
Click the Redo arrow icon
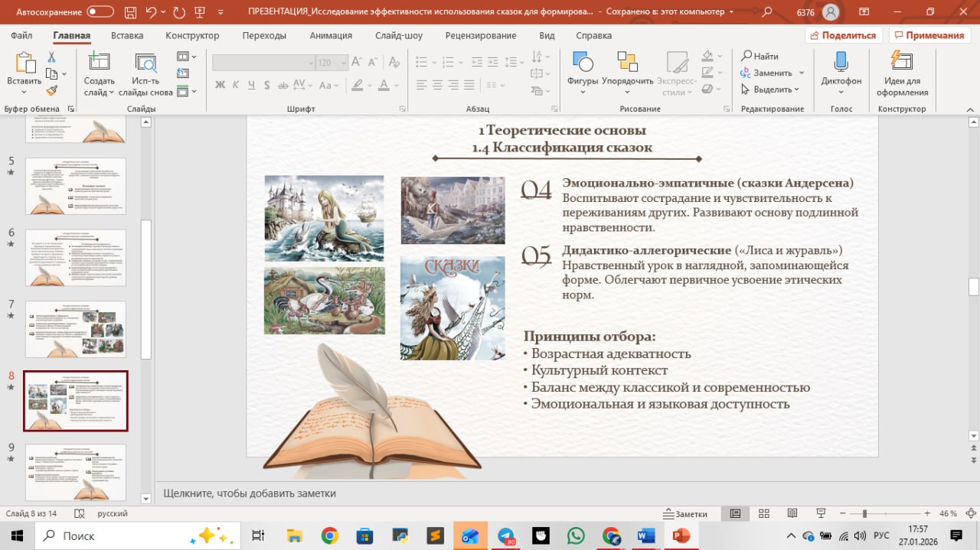[180, 12]
